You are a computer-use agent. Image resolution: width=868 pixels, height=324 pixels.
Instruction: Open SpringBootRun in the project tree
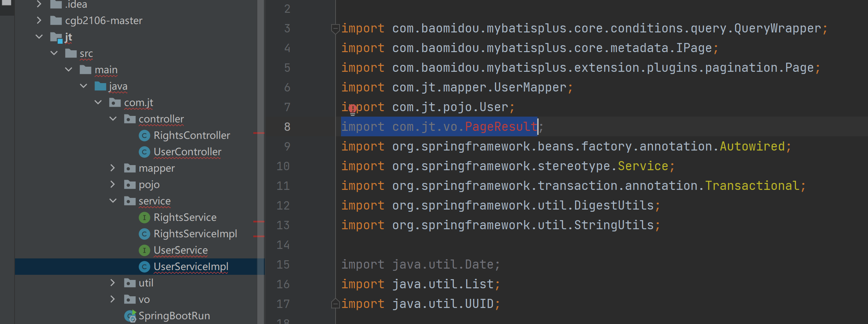[174, 316]
